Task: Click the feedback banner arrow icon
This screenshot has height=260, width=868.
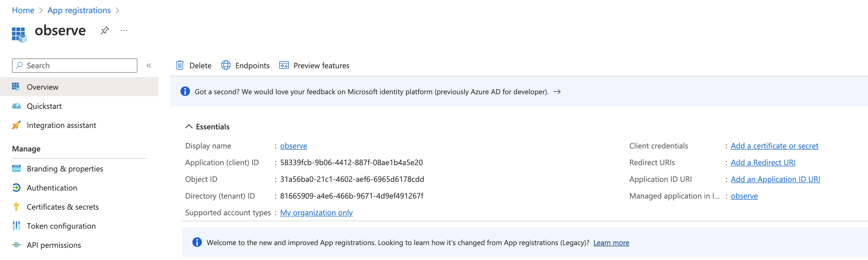Action: point(557,92)
